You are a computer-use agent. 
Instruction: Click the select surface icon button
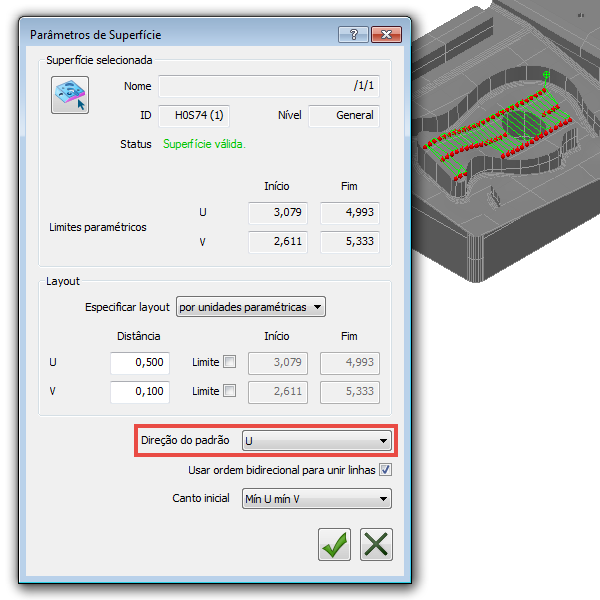click(70, 95)
